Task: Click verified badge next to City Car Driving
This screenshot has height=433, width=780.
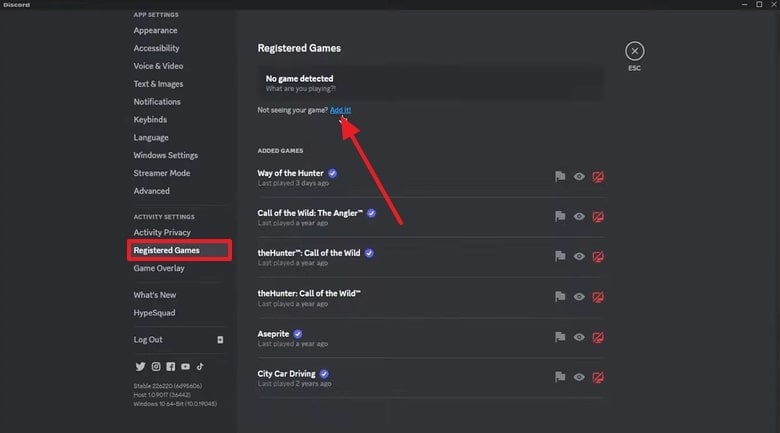Action: pyautogui.click(x=324, y=374)
